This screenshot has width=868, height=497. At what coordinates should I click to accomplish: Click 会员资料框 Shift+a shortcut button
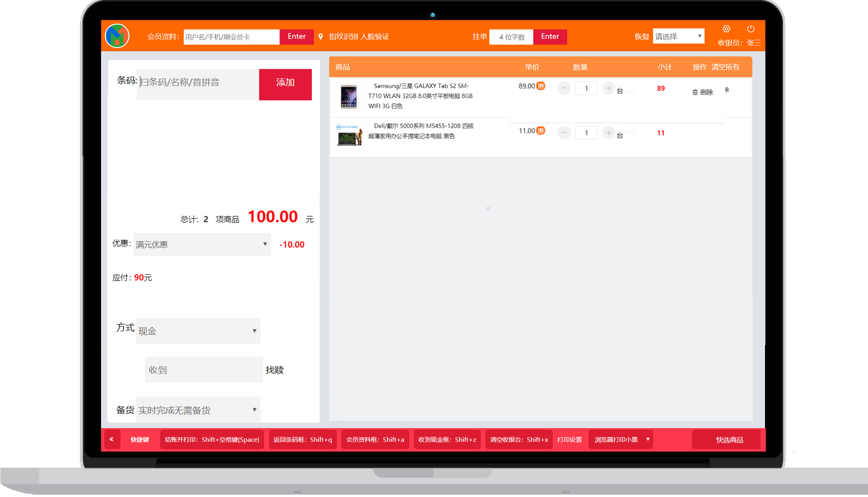click(375, 439)
